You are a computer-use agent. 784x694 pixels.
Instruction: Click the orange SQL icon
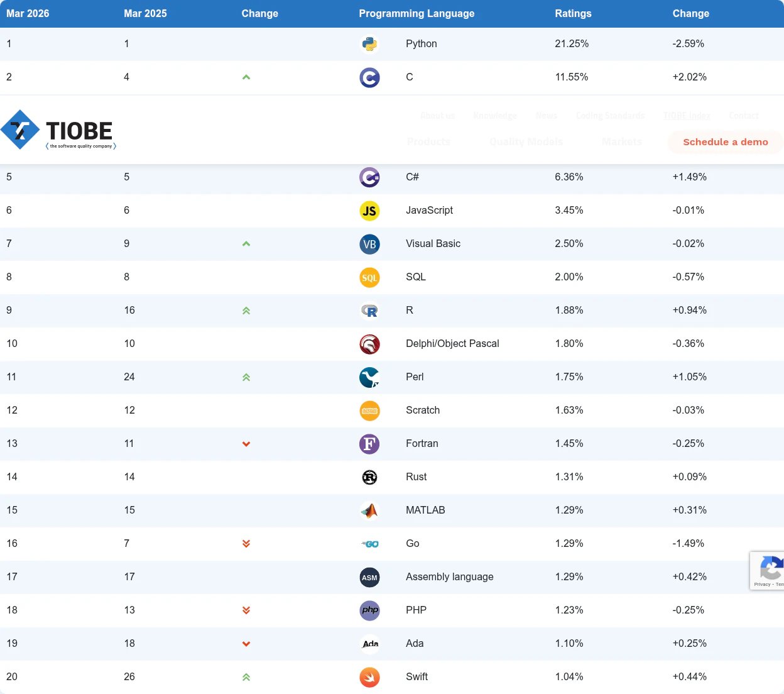pos(369,277)
